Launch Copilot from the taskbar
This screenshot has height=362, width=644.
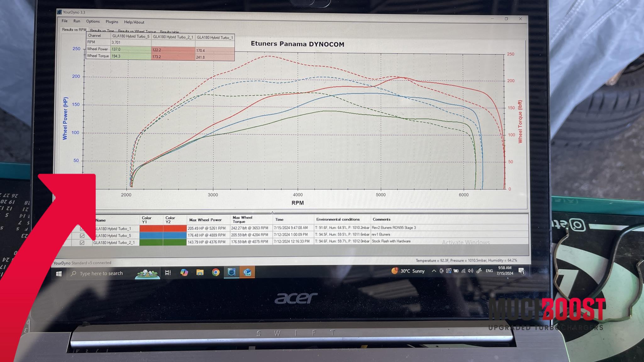(x=184, y=272)
